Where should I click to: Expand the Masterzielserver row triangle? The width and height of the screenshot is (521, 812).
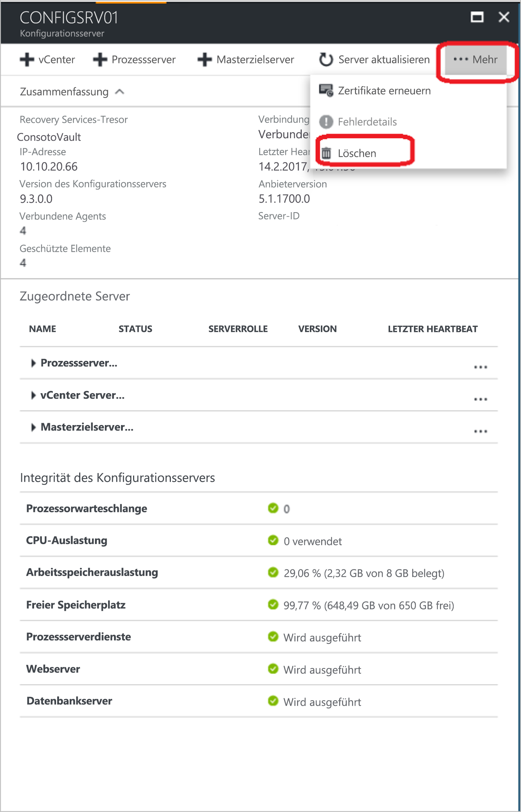33,427
